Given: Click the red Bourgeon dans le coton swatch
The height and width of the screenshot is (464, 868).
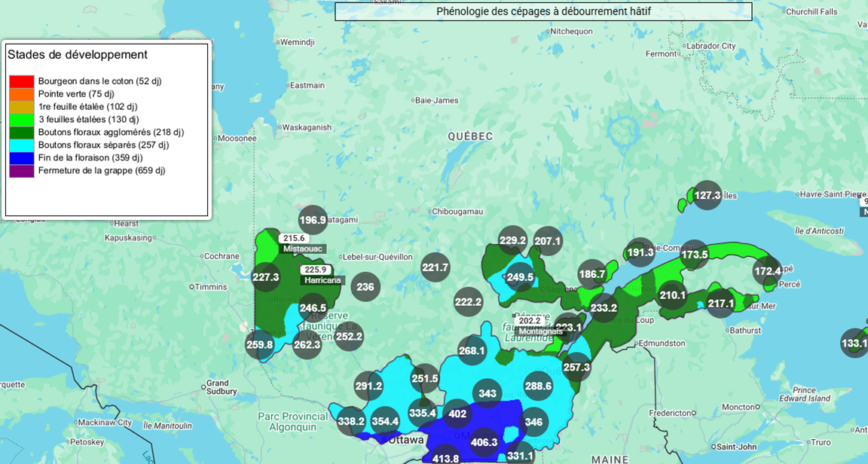Looking at the screenshot, I should pyautogui.click(x=22, y=81).
